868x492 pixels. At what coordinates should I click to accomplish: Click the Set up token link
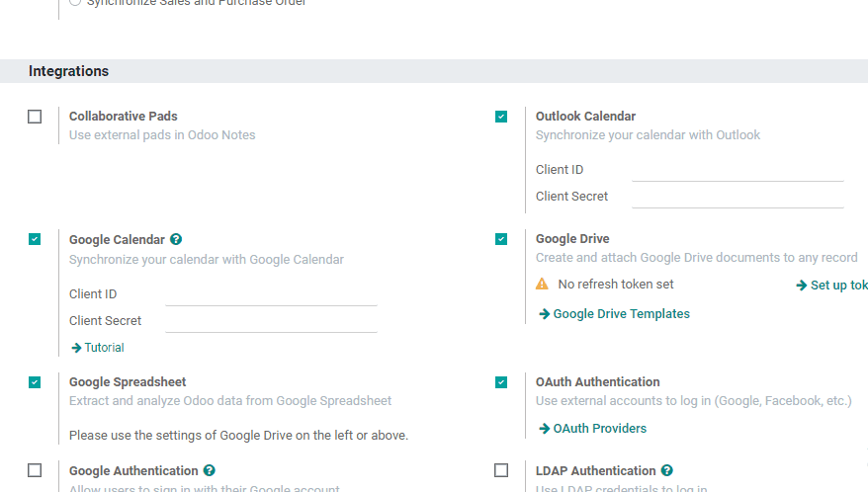tap(839, 285)
